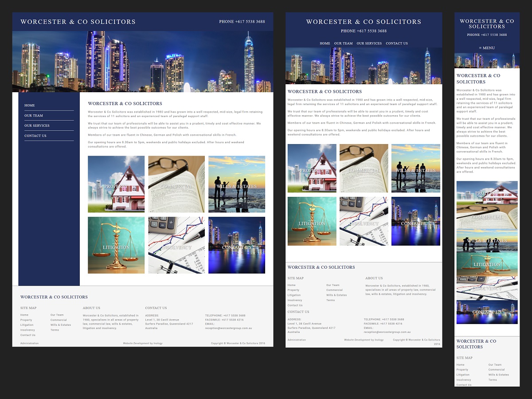Screen dimensions: 532x399
Task: Open Administration link in desktop footer
Action: click(29, 343)
